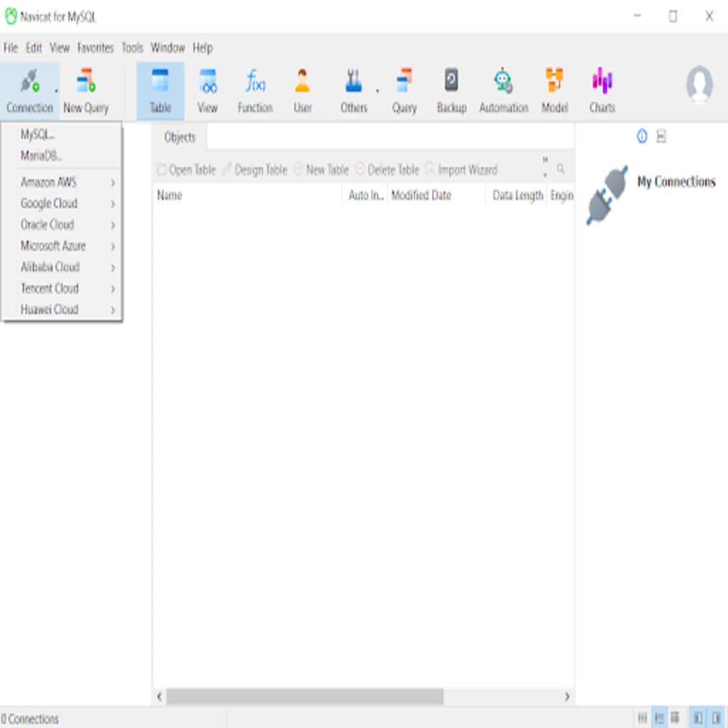Open the Window menu

(168, 48)
